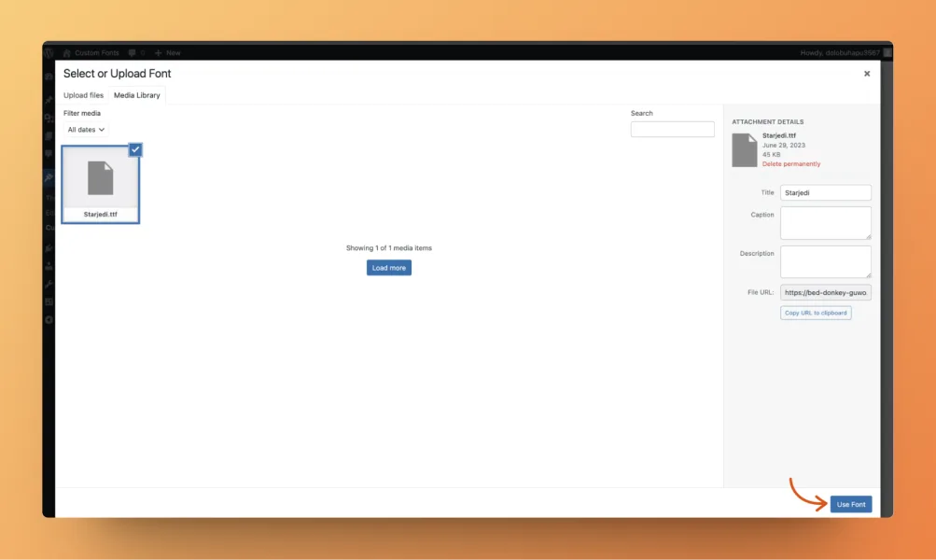
Task: Select the Starjedi.ttf file thumbnail
Action: coord(100,185)
